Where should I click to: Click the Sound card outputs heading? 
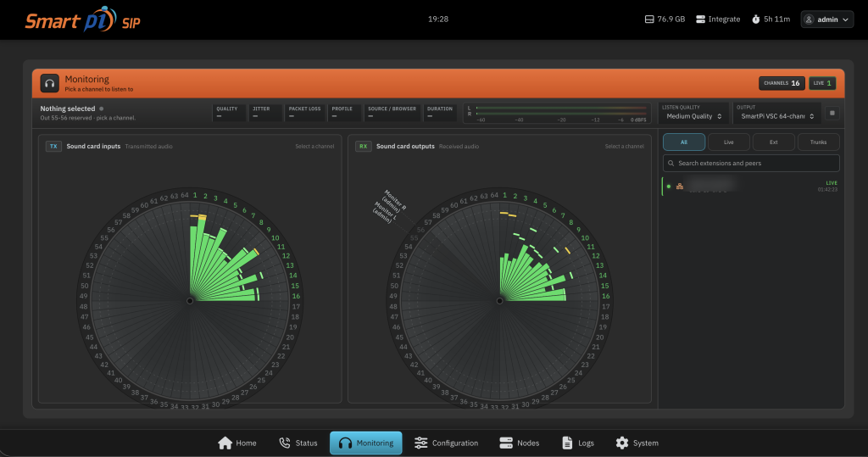(x=405, y=146)
